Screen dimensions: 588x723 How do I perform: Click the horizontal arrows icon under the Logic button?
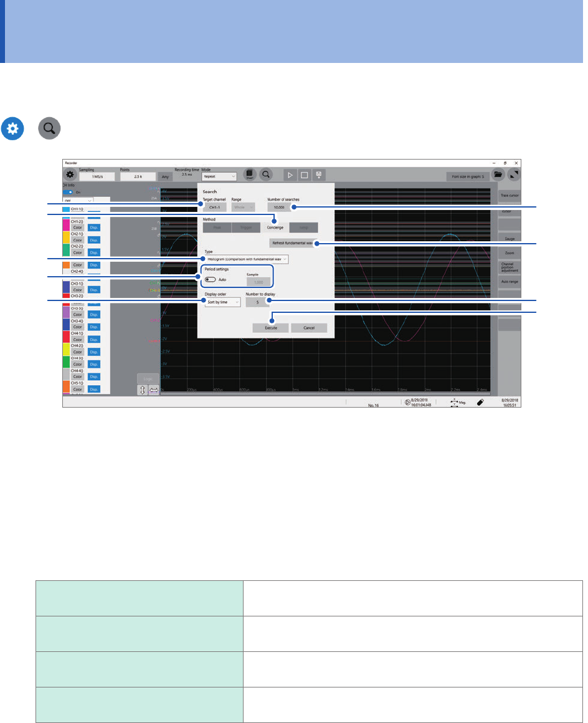click(x=153, y=390)
